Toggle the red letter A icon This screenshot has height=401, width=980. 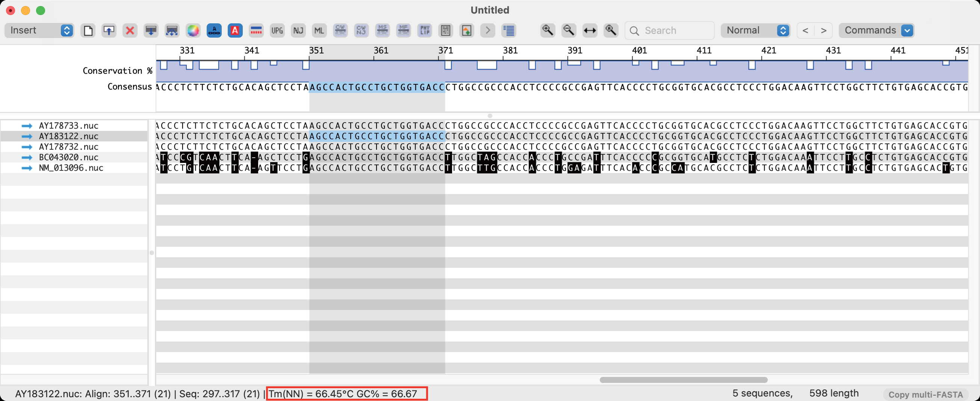235,30
